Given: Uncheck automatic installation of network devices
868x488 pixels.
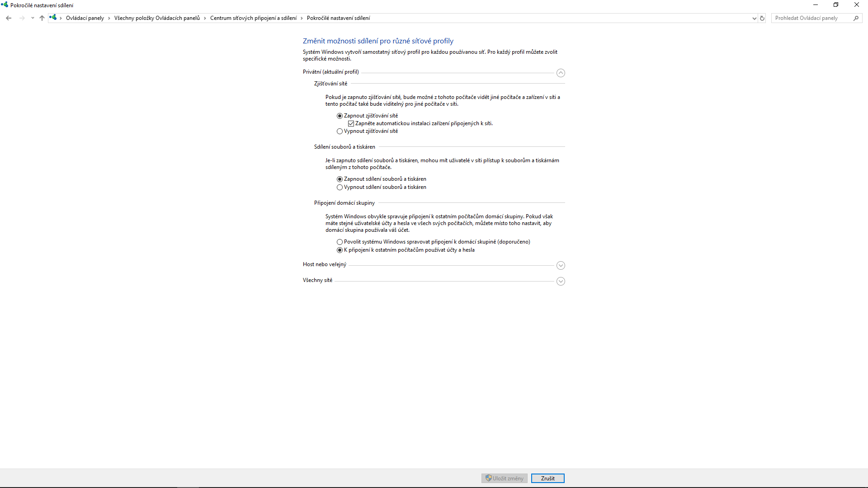Looking at the screenshot, I should [x=351, y=123].
